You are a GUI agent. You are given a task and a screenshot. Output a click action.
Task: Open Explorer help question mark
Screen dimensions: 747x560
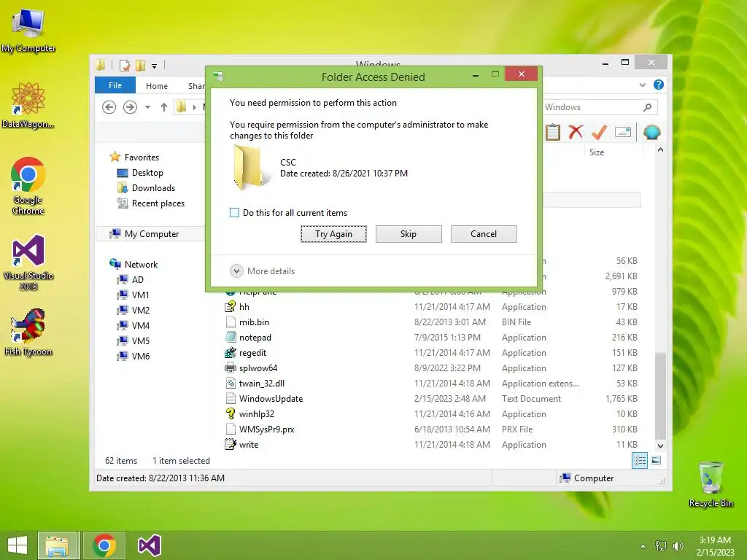point(659,85)
